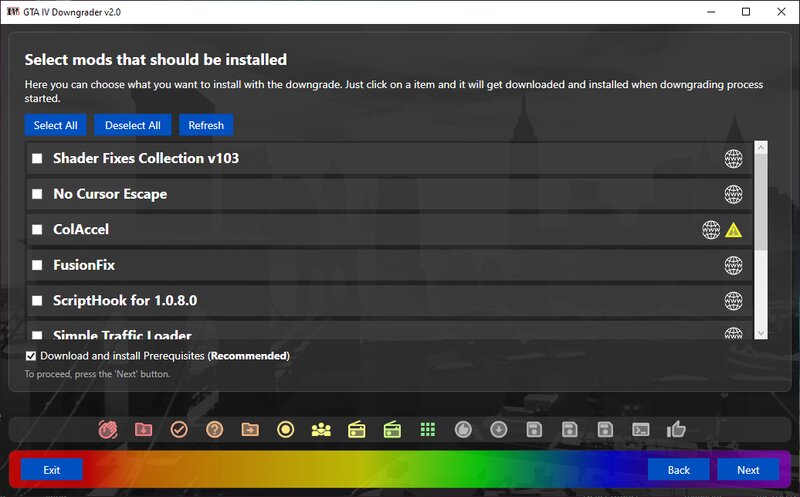Click the yellow radio button circle step icon
This screenshot has height=497, width=800.
click(286, 430)
